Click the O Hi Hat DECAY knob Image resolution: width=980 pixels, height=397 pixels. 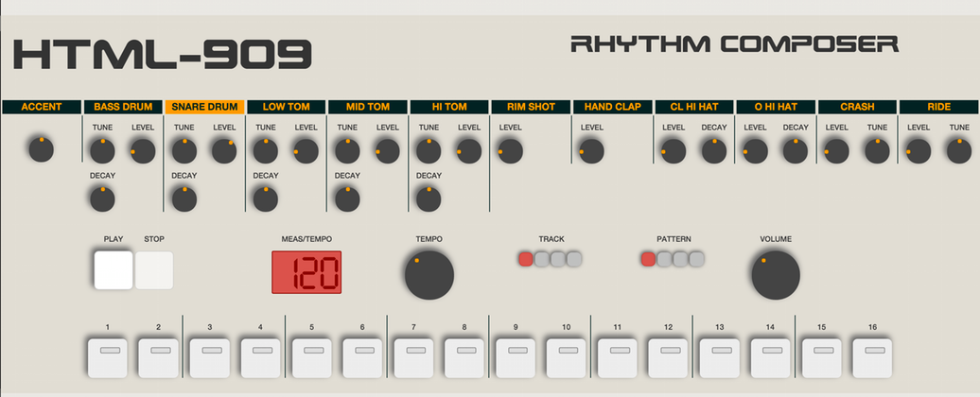(x=795, y=151)
